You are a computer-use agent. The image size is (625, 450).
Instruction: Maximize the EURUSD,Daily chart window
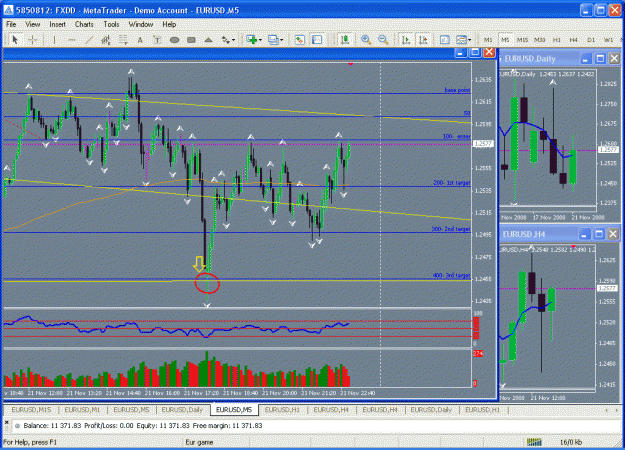tap(600, 59)
